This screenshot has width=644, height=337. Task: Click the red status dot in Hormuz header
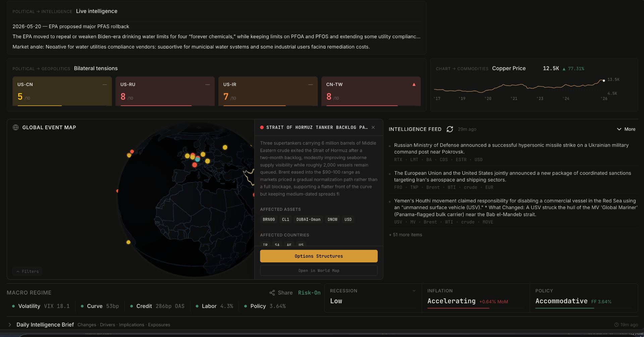click(262, 128)
